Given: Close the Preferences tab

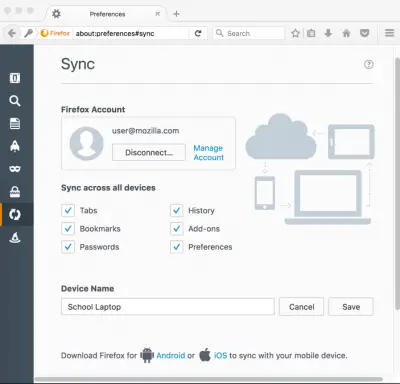Looking at the screenshot, I should pyautogui.click(x=158, y=14).
